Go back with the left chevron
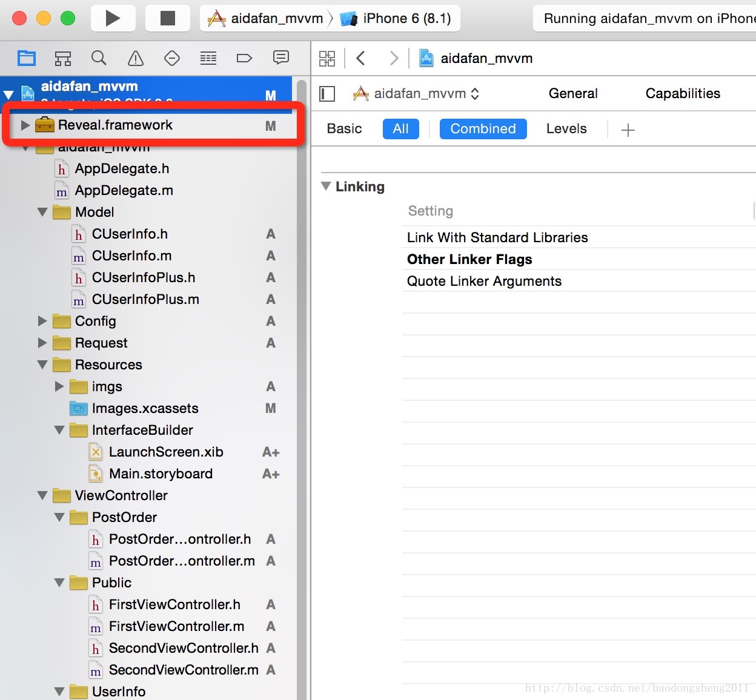 (x=361, y=58)
